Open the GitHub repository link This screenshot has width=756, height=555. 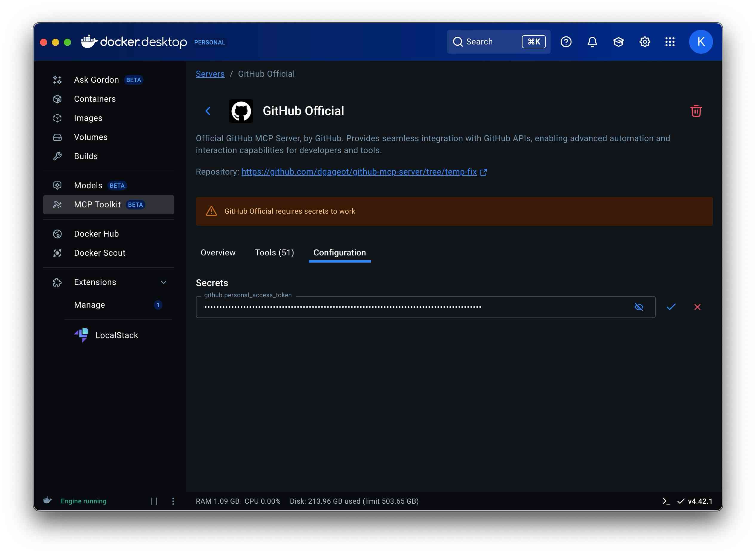coord(359,172)
